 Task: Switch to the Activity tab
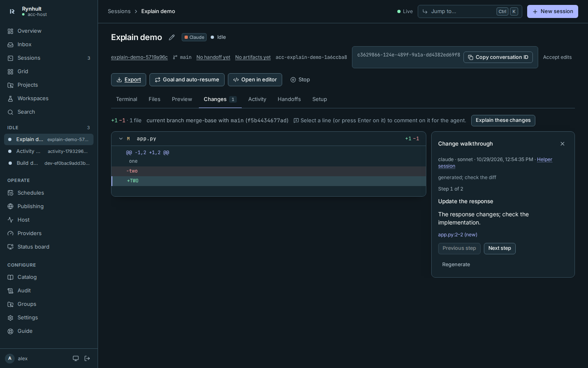(x=257, y=99)
